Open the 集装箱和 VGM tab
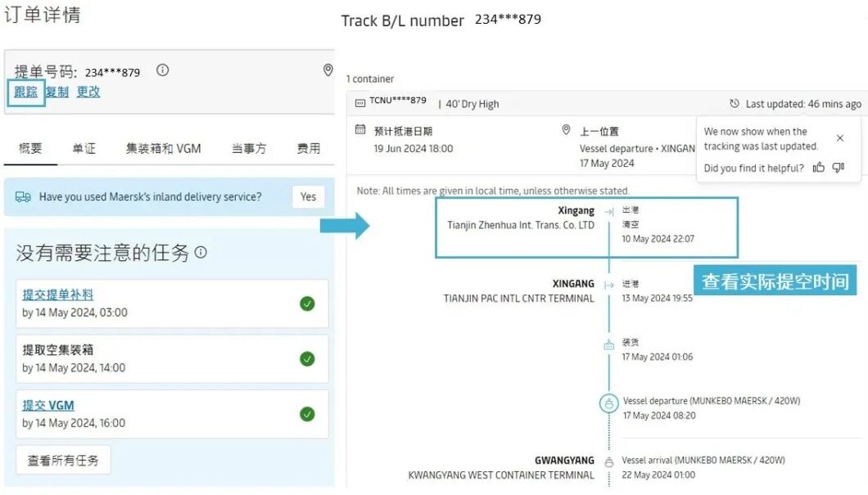 pyautogui.click(x=163, y=148)
